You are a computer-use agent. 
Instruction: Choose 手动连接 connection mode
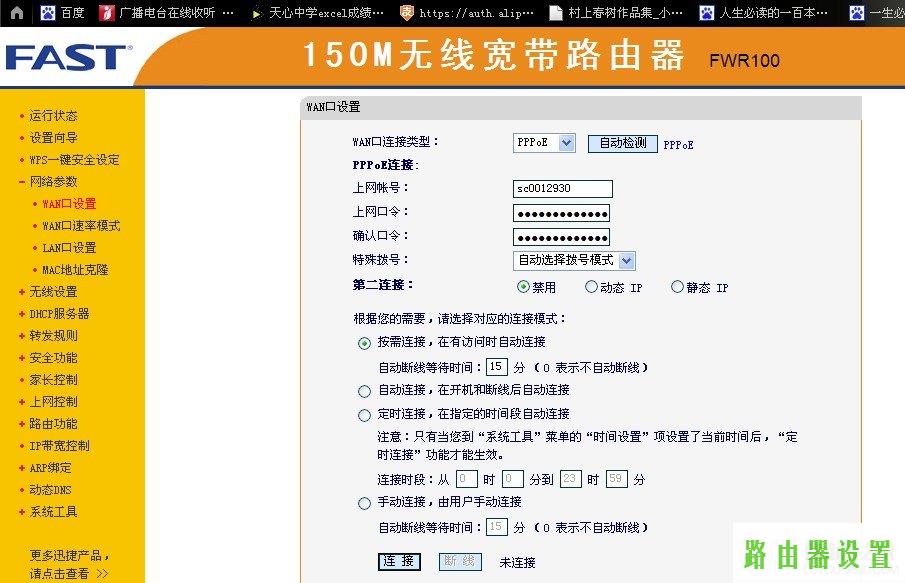tap(364, 504)
